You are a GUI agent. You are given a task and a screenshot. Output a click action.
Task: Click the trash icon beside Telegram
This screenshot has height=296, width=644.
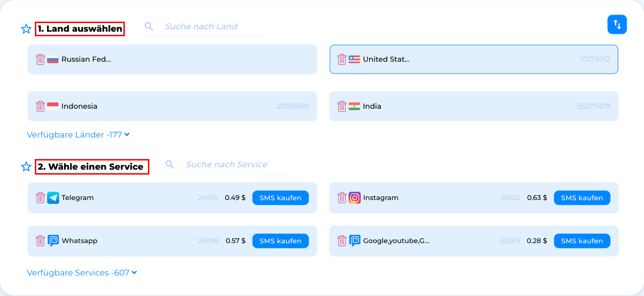(x=41, y=198)
